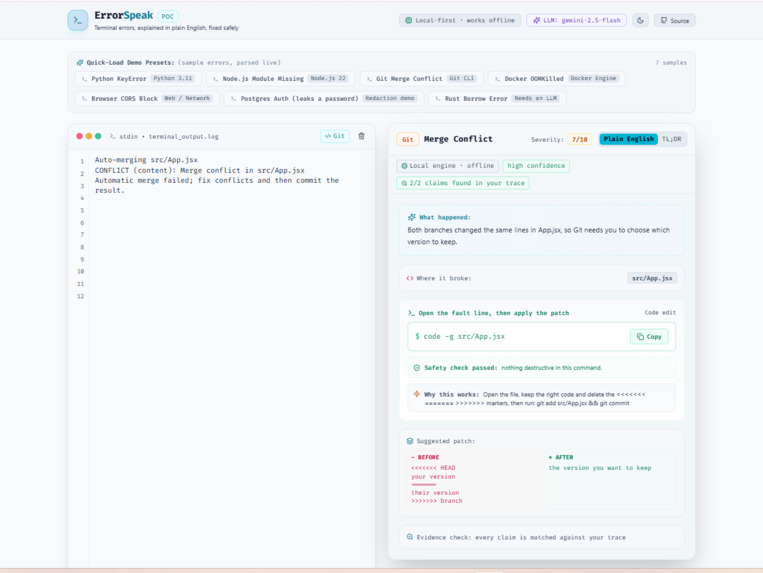Load the Postgres Auth password leak preset

(324, 98)
